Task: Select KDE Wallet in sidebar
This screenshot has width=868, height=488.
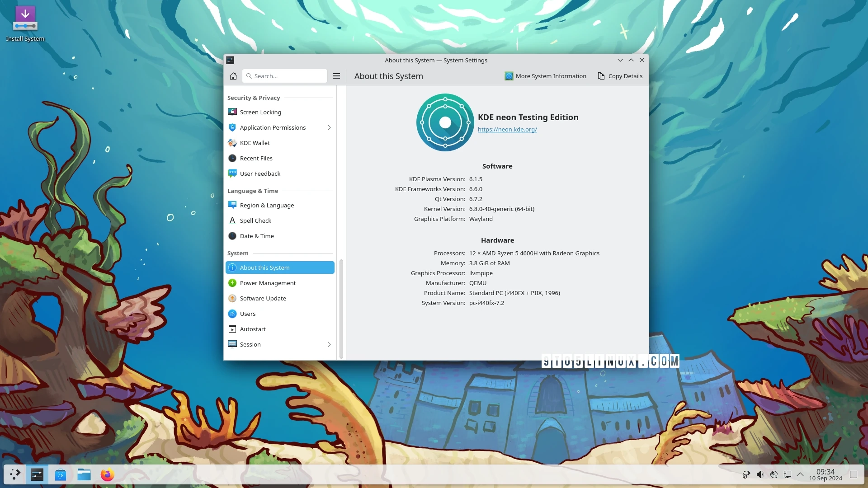Action: click(280, 143)
